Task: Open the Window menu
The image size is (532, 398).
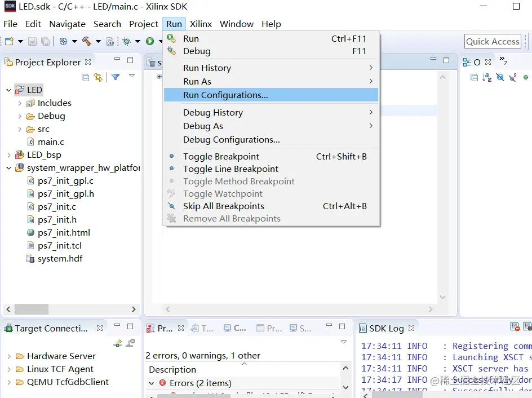Action: pyautogui.click(x=237, y=24)
